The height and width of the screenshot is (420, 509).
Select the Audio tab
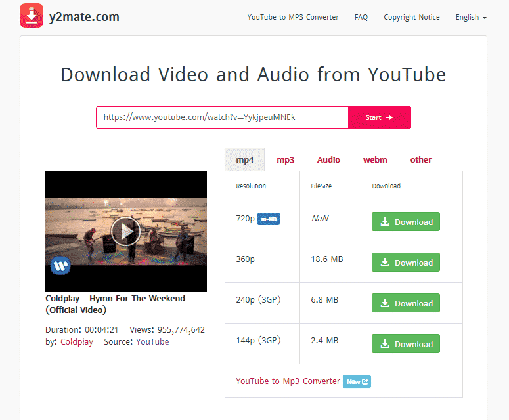click(x=328, y=159)
